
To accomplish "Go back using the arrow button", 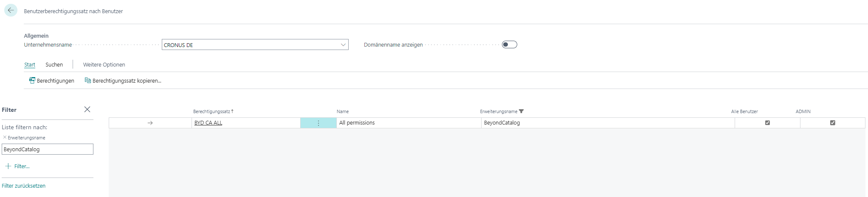I will [11, 11].
